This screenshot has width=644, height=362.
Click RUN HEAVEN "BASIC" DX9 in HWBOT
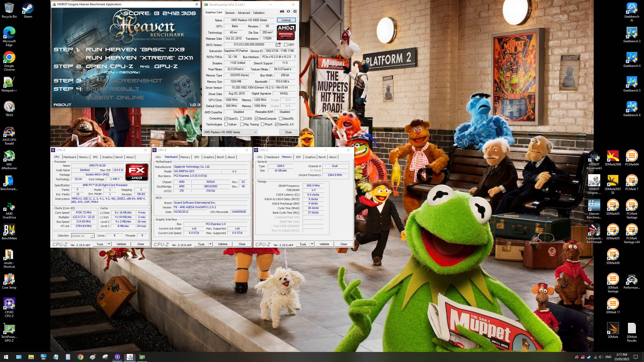[x=135, y=50]
